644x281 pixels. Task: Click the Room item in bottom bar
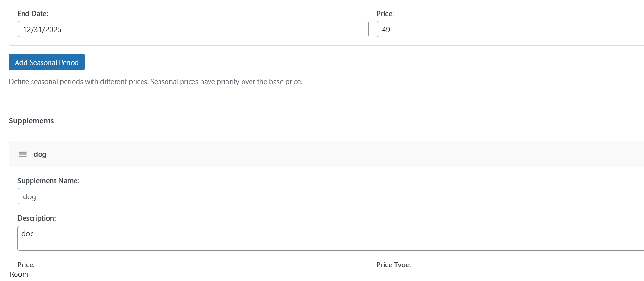click(19, 274)
